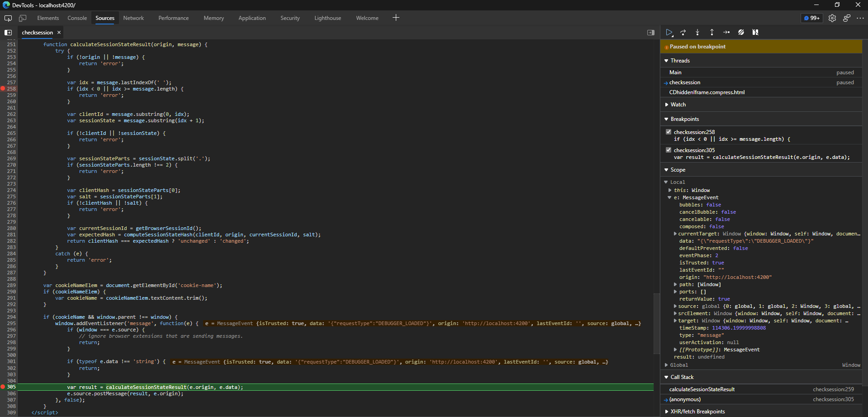Collapse the Call Stack section
Screen dimensions: 868x417
tap(666, 377)
